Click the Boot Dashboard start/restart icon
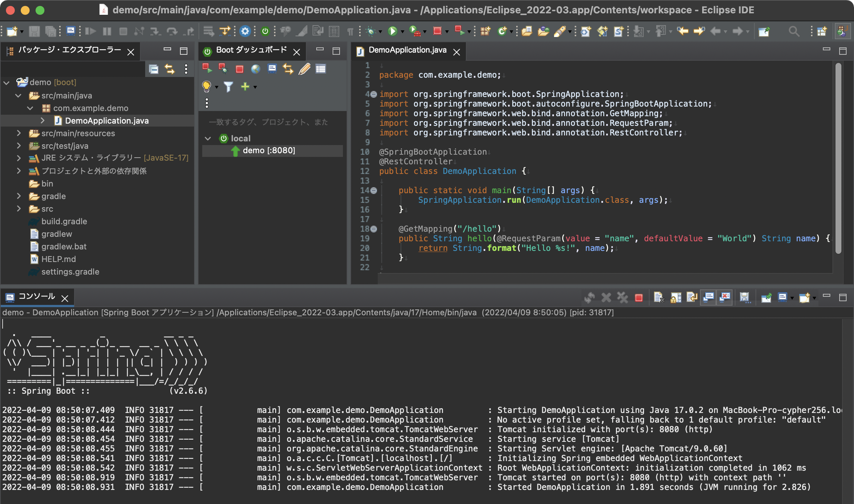 (207, 68)
